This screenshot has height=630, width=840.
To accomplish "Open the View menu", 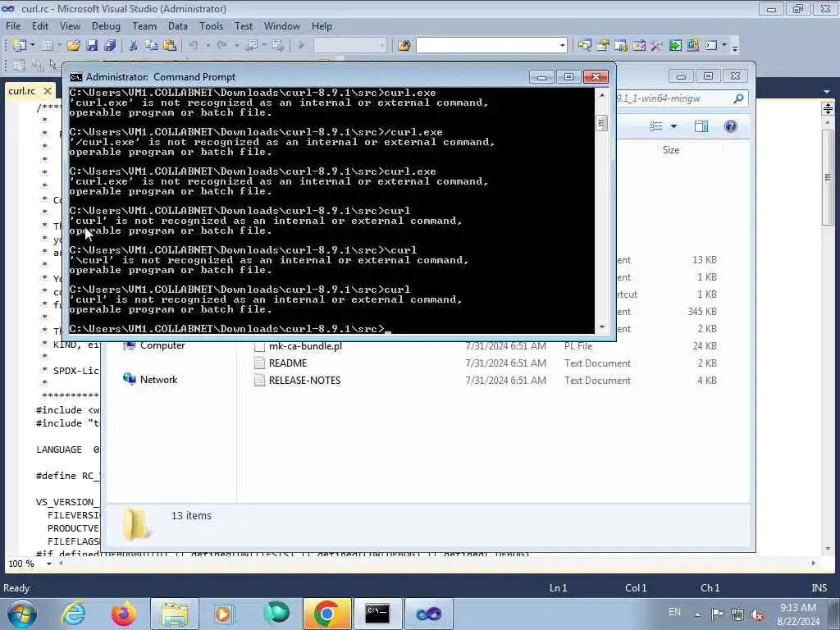I will pos(70,26).
